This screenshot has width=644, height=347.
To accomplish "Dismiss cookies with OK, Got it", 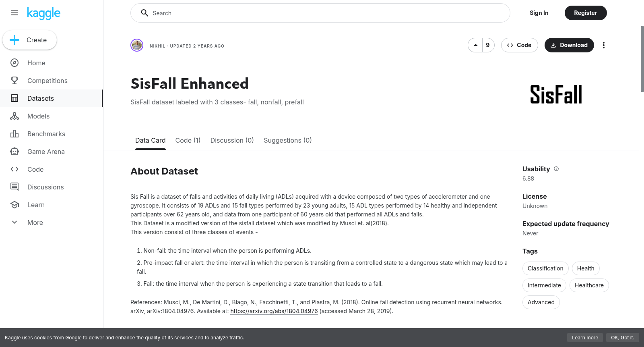I will click(x=622, y=338).
